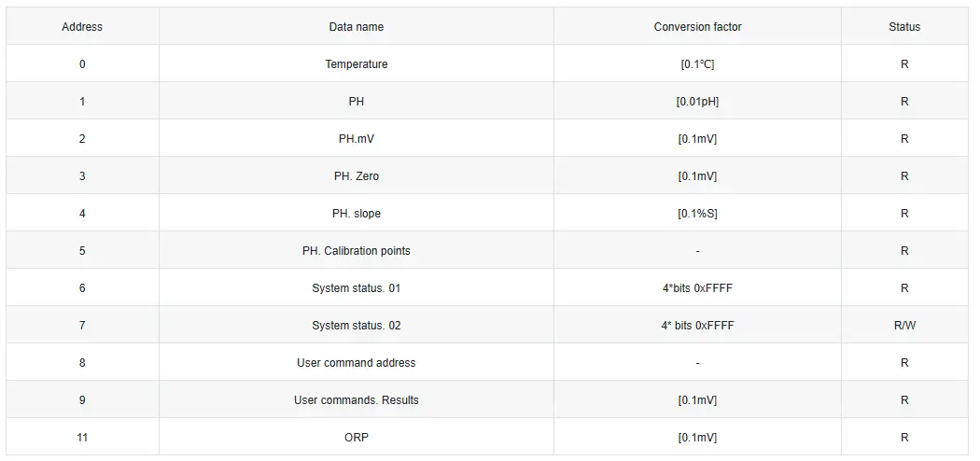Select 4*bits 0xFFFF cell for status 01
Screen dimensions: 980x461
(697, 288)
